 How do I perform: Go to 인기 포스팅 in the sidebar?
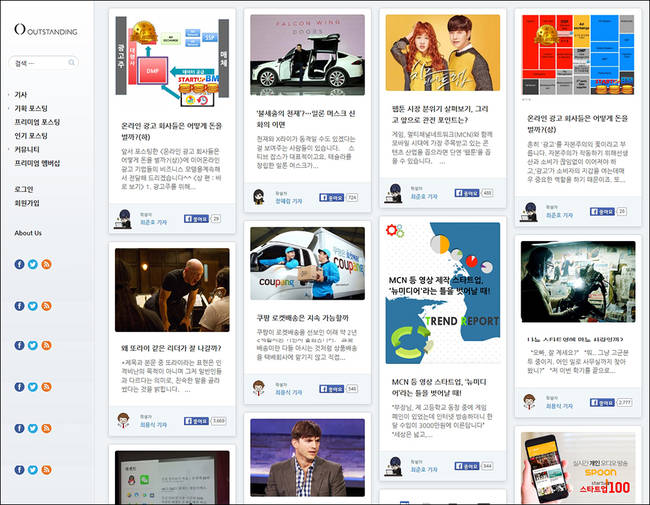click(31, 135)
